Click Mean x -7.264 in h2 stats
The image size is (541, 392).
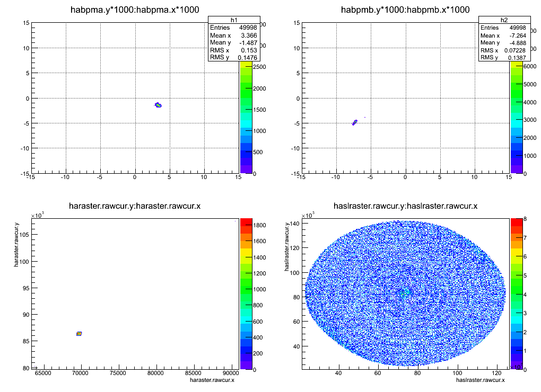click(503, 35)
